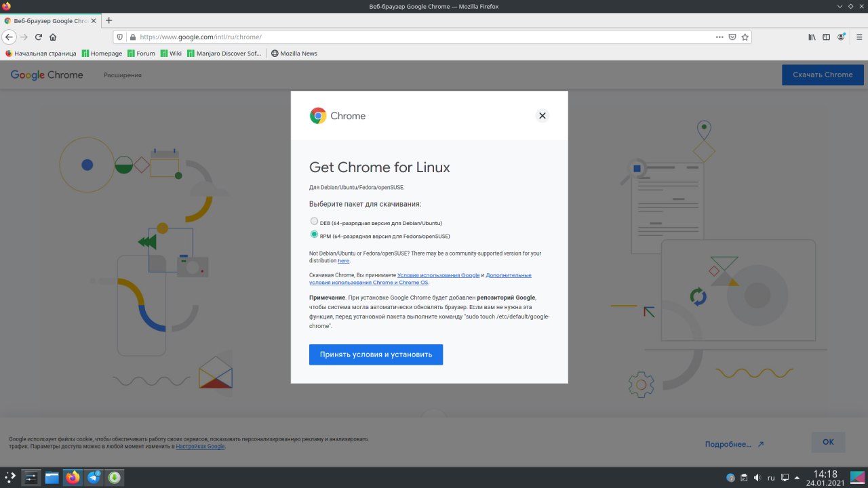Expand hidden system tray icons
868x488 pixels.
click(797, 477)
